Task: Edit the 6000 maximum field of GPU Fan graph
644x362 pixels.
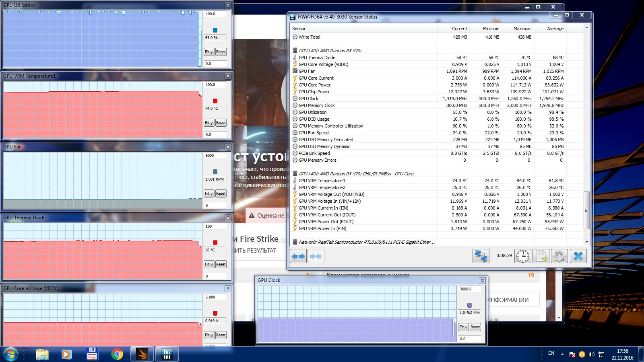Action: pyautogui.click(x=215, y=156)
